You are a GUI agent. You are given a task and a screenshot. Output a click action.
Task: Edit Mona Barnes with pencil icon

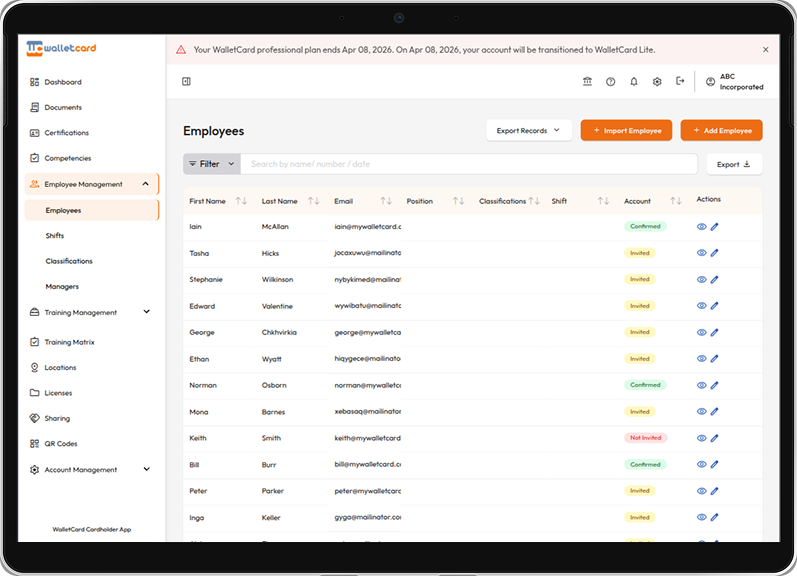tap(714, 411)
